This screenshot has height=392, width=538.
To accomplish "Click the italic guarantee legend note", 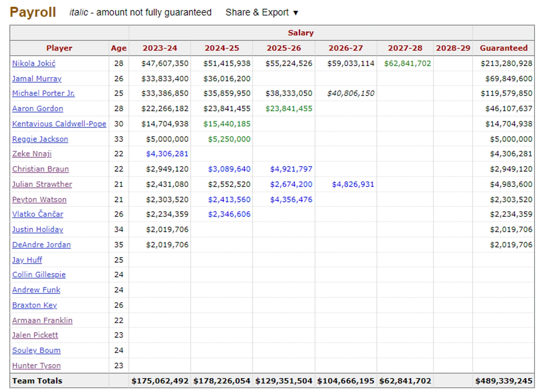I will pyautogui.click(x=140, y=13).
